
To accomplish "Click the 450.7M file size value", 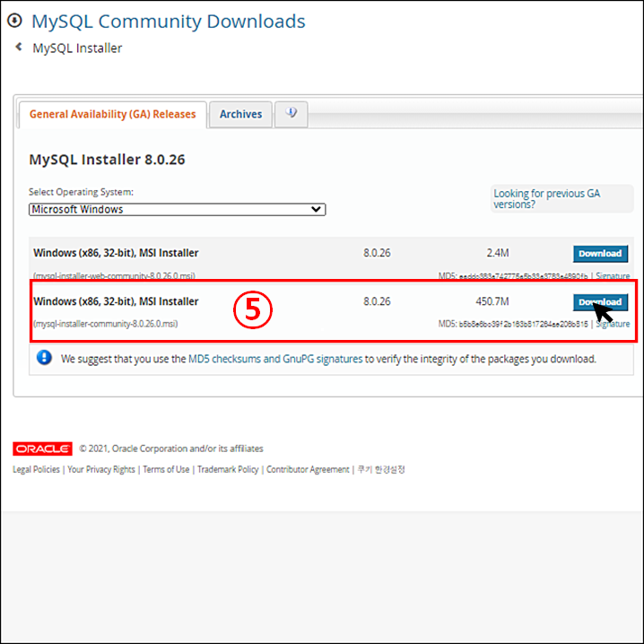I will tap(492, 301).
